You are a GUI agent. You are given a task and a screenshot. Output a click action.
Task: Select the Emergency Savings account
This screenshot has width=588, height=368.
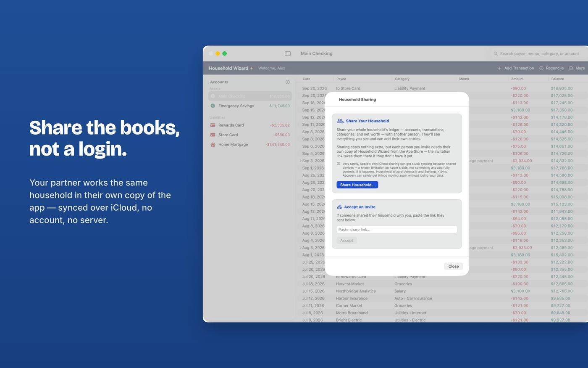(250, 106)
